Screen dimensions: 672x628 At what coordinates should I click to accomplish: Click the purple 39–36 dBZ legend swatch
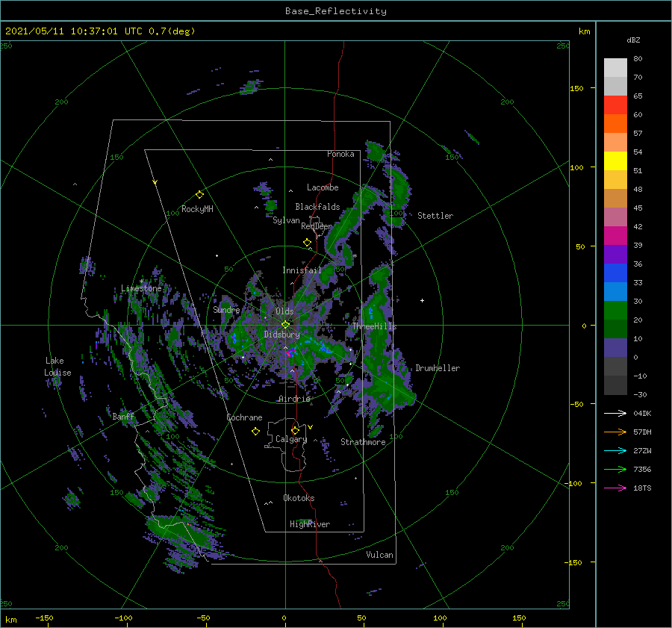pos(615,255)
